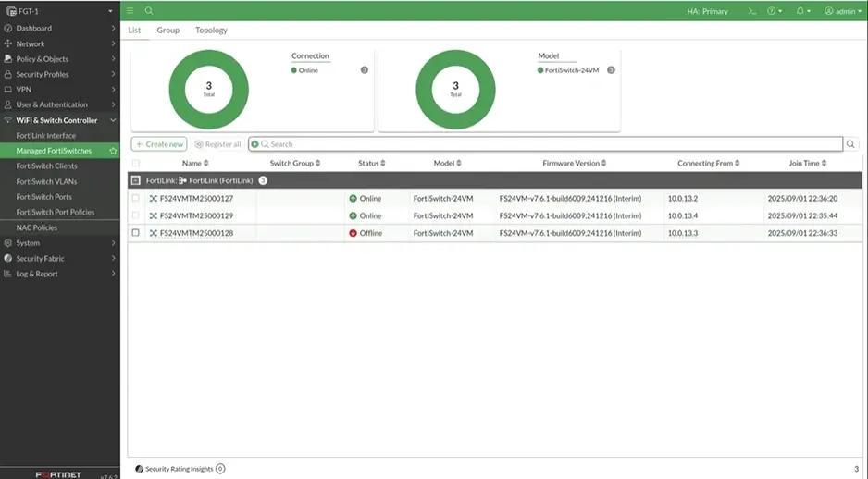Click the Register all button
This screenshot has width=868, height=479.
point(217,144)
